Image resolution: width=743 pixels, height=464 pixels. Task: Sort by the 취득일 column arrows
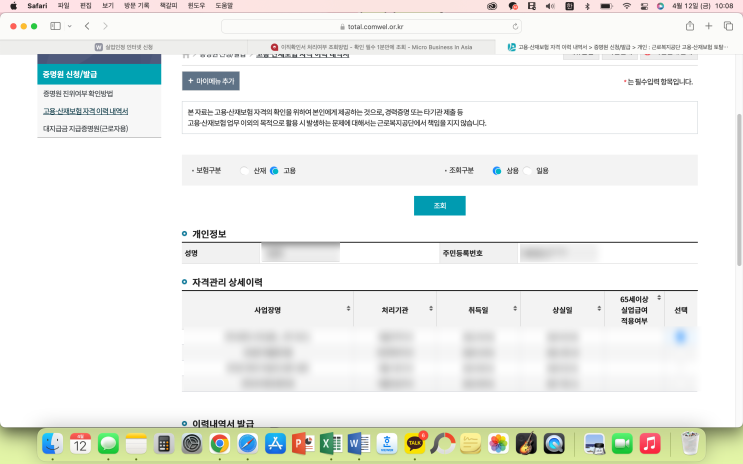click(x=515, y=309)
